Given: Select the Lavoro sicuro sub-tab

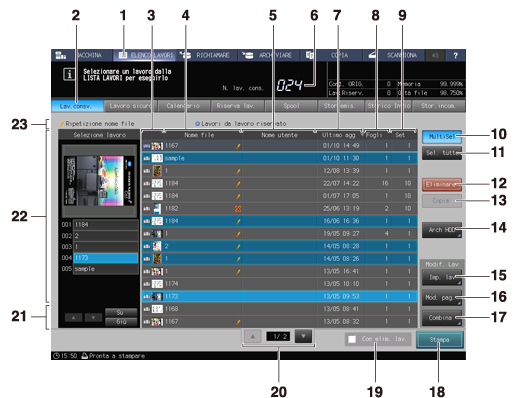Looking at the screenshot, I should pos(131,106).
